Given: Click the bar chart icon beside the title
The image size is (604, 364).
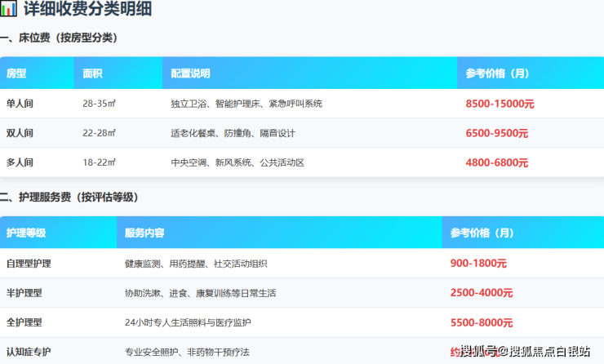Looking at the screenshot, I should pos(9,10).
